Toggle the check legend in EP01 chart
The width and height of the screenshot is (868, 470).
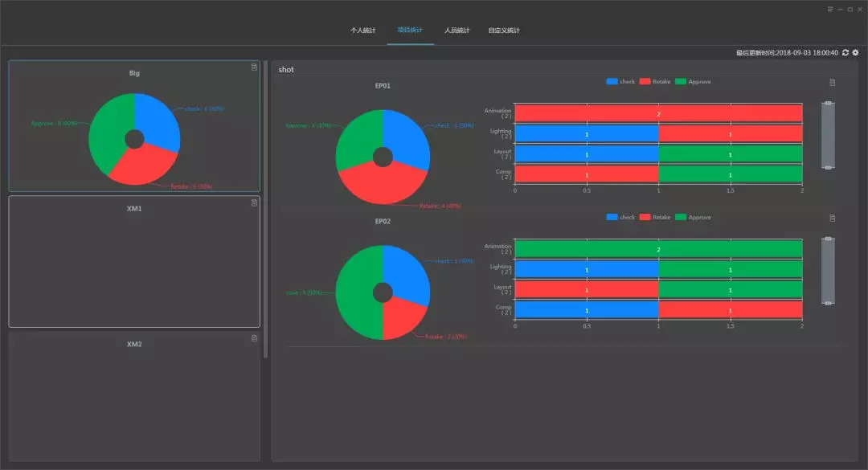click(x=620, y=82)
